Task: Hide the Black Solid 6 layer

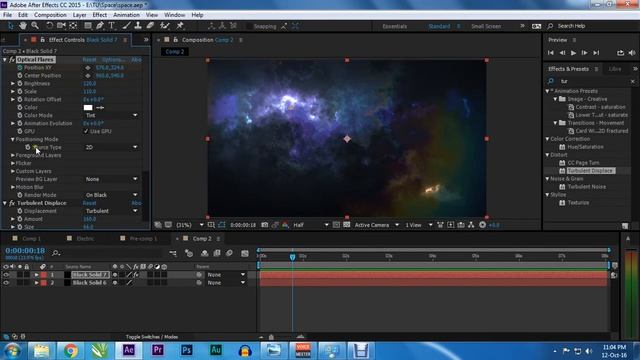Action: tap(6, 282)
